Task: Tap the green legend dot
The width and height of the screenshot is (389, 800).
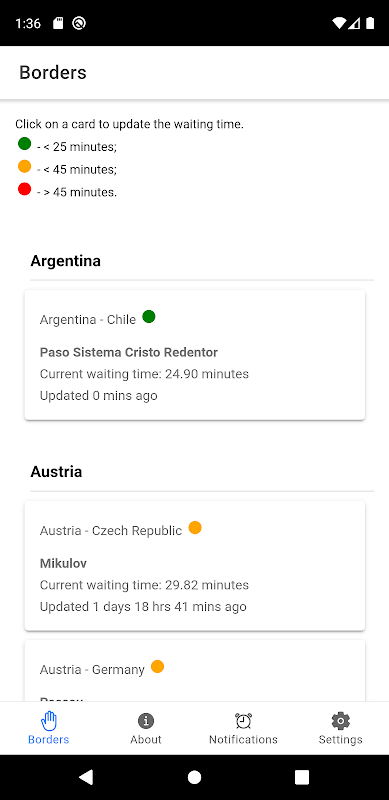Action: tap(25, 143)
